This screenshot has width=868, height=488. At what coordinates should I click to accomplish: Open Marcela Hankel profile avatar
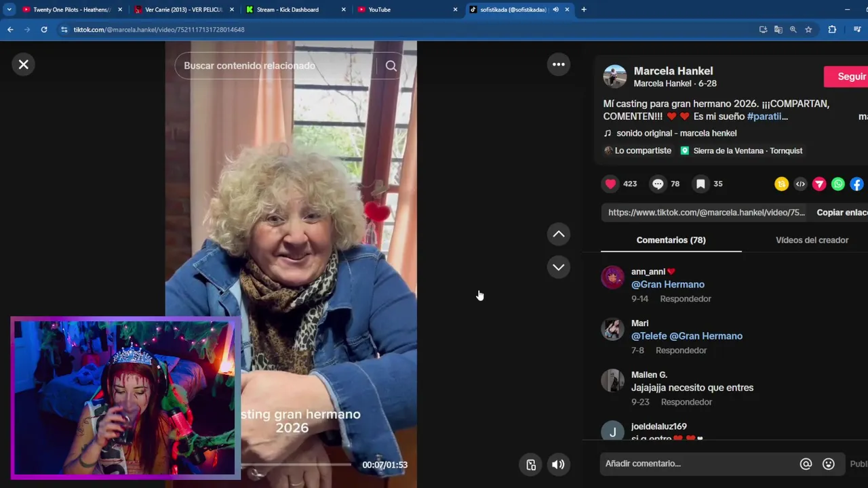(614, 77)
